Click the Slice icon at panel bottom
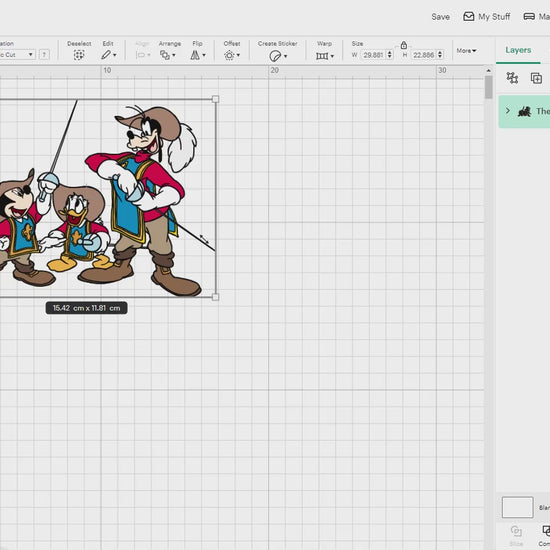This screenshot has height=550, width=550. (516, 532)
